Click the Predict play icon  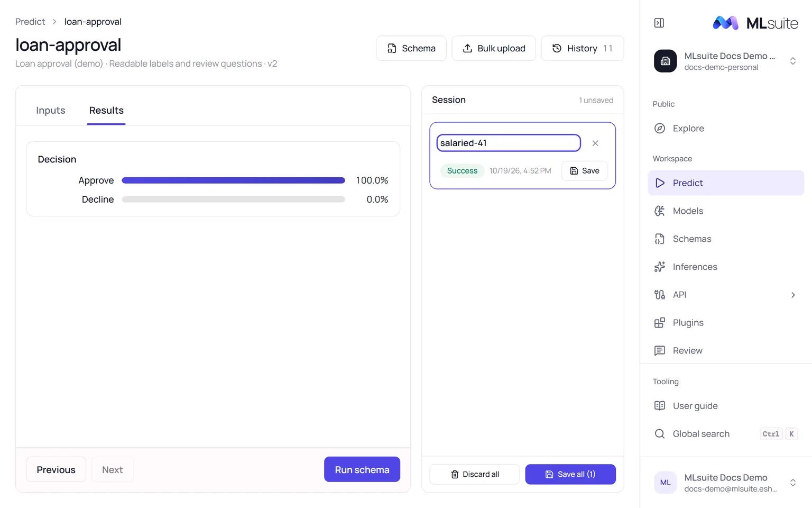660,183
